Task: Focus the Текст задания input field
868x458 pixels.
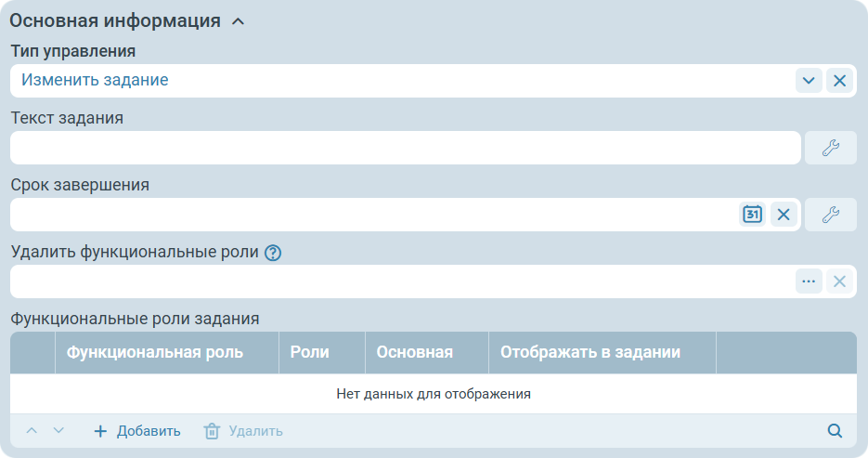Action: pos(405,148)
